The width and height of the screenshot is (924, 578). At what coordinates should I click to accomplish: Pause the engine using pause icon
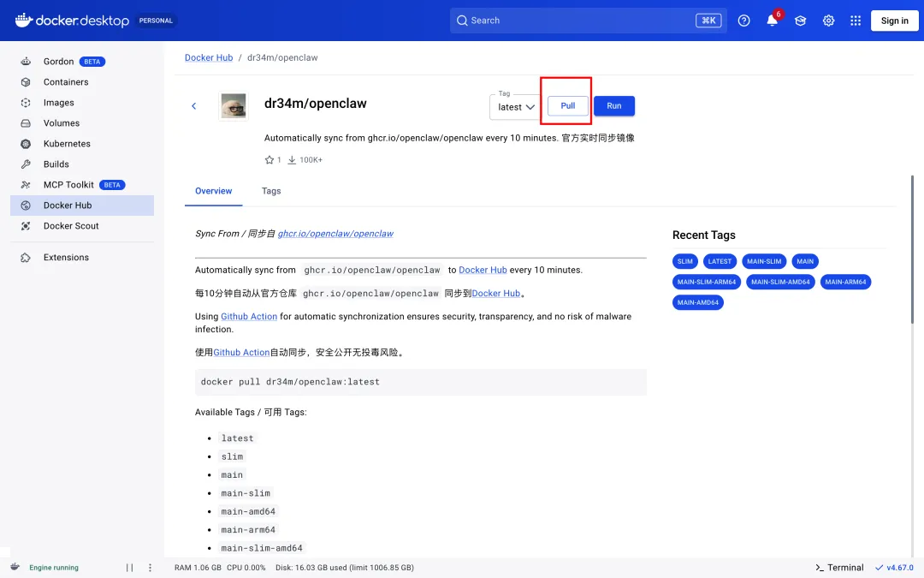pos(130,568)
